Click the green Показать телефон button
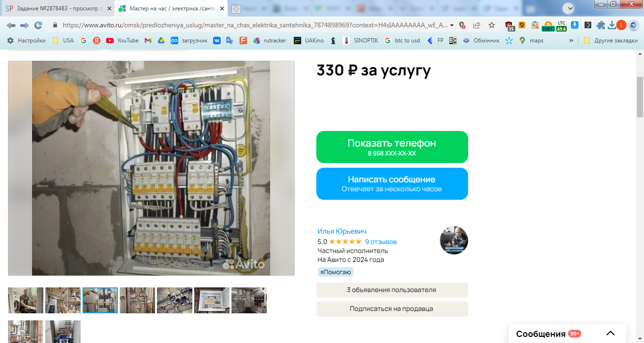This screenshot has width=644, height=343. click(392, 147)
